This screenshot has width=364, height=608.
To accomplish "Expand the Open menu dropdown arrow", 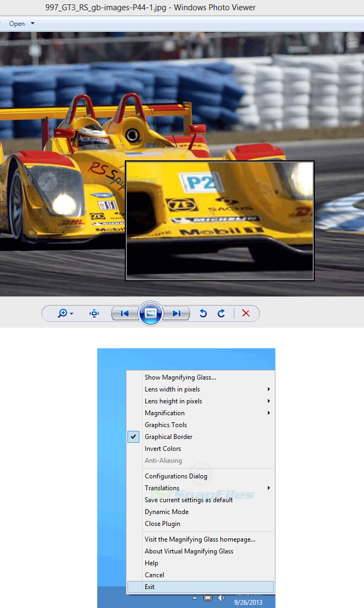I will point(32,24).
